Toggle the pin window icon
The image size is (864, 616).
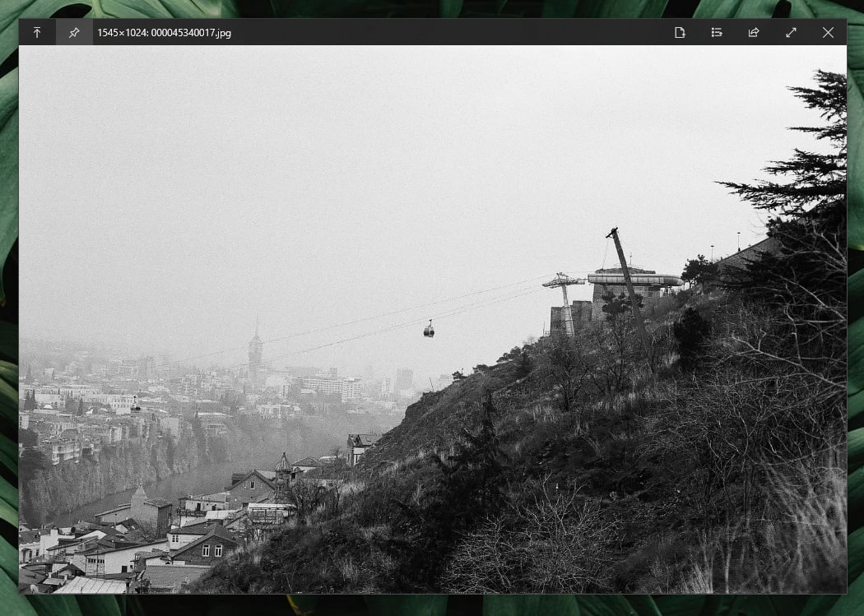(x=74, y=32)
